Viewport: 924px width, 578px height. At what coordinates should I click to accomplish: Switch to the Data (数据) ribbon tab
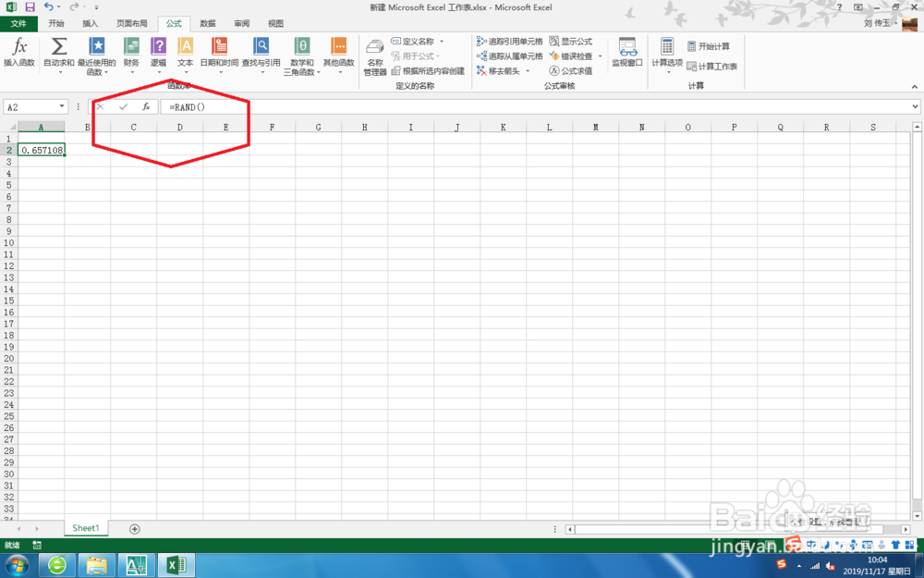pyautogui.click(x=208, y=23)
